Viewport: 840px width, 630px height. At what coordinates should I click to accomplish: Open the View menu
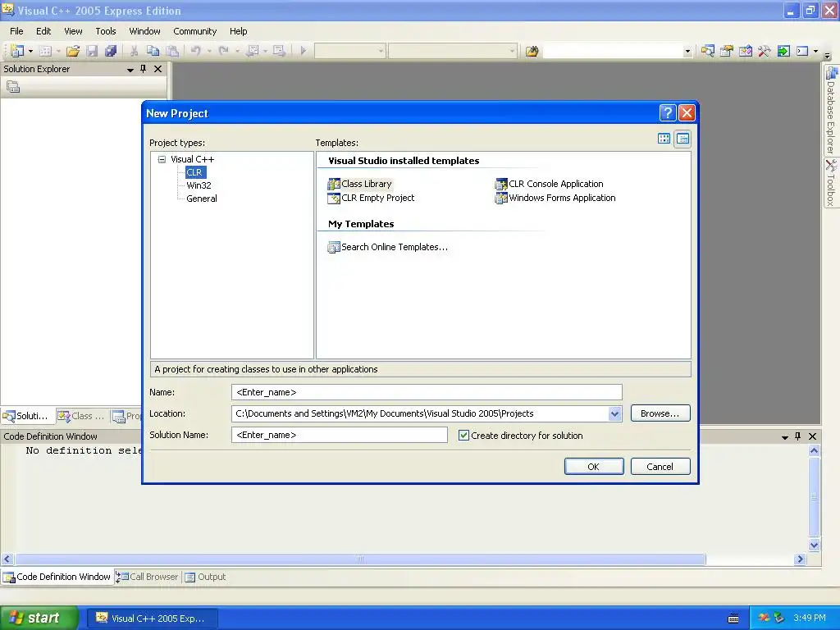[73, 31]
